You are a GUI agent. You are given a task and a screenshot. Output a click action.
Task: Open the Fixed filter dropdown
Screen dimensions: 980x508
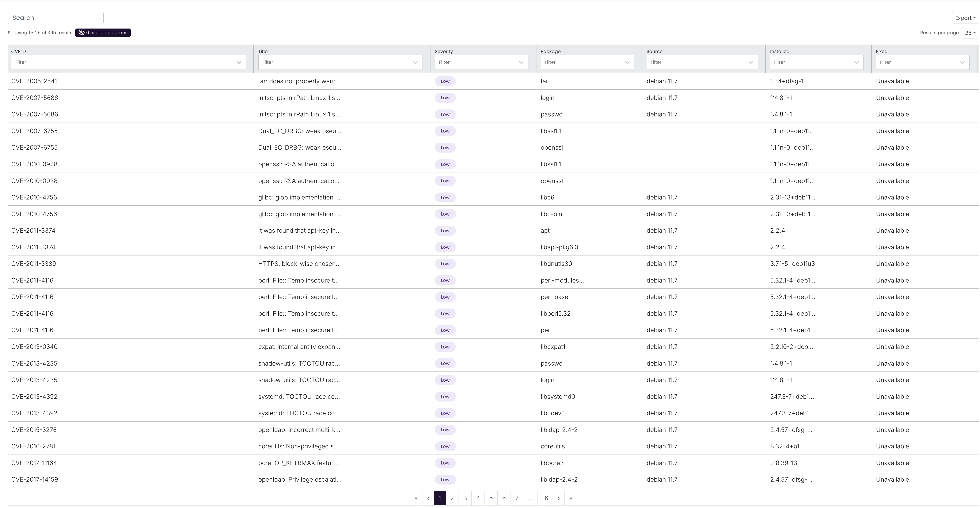point(923,63)
